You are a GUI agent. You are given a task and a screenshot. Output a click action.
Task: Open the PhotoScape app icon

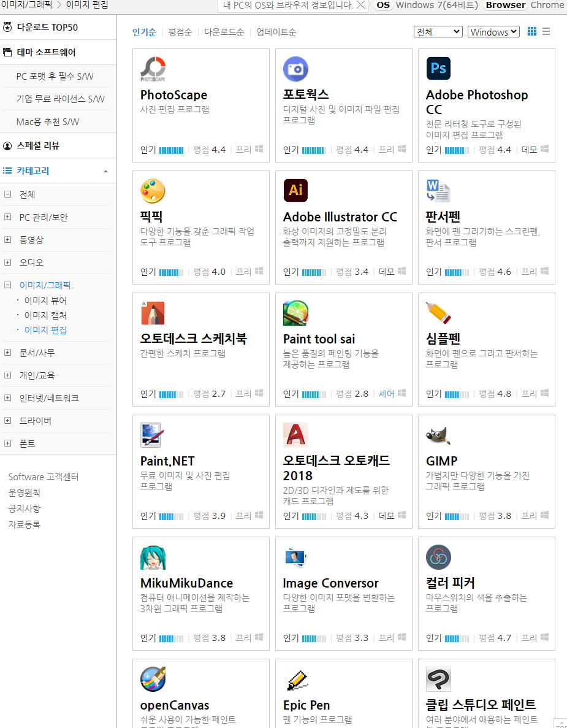pos(153,69)
